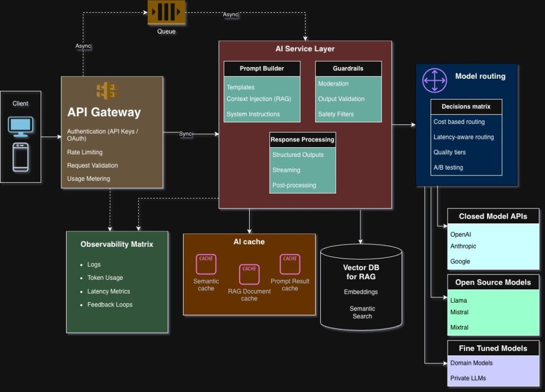Select the Closed Model APIs title
Screen dimensions: 545x392
[493, 216]
